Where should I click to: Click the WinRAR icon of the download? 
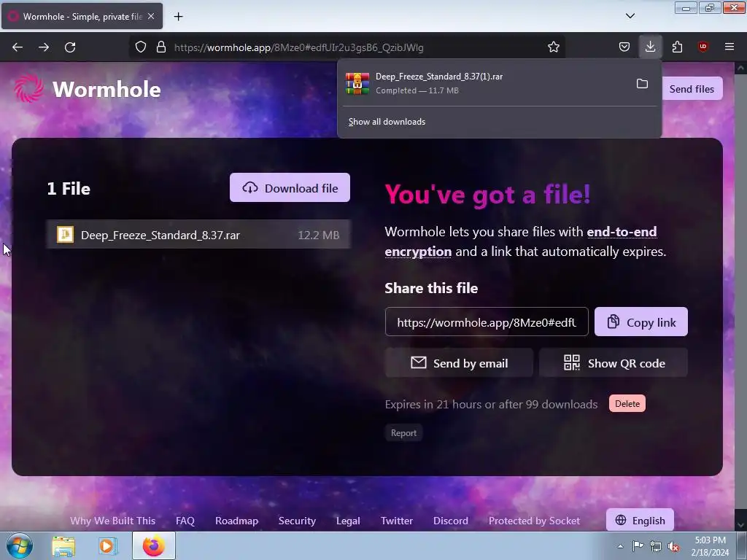(357, 84)
